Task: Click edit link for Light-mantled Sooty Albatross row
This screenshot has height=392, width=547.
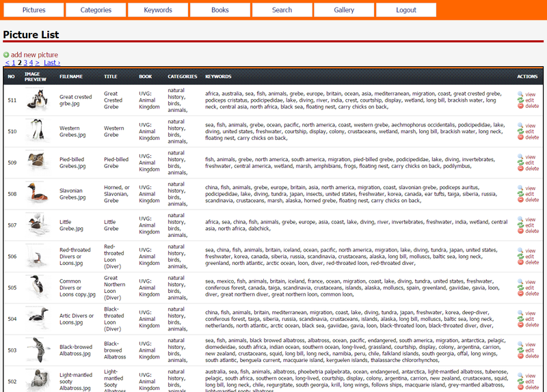Action: point(529,382)
